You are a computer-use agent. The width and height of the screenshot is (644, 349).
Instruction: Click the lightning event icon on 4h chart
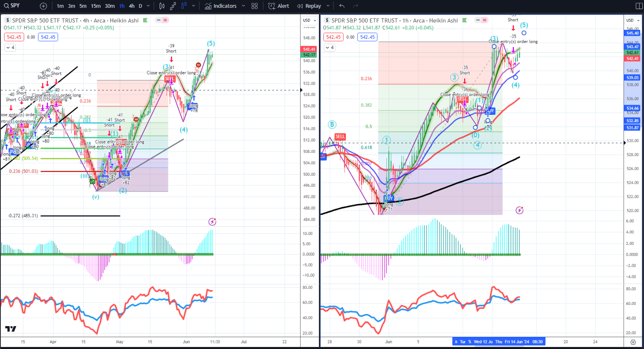[212, 222]
